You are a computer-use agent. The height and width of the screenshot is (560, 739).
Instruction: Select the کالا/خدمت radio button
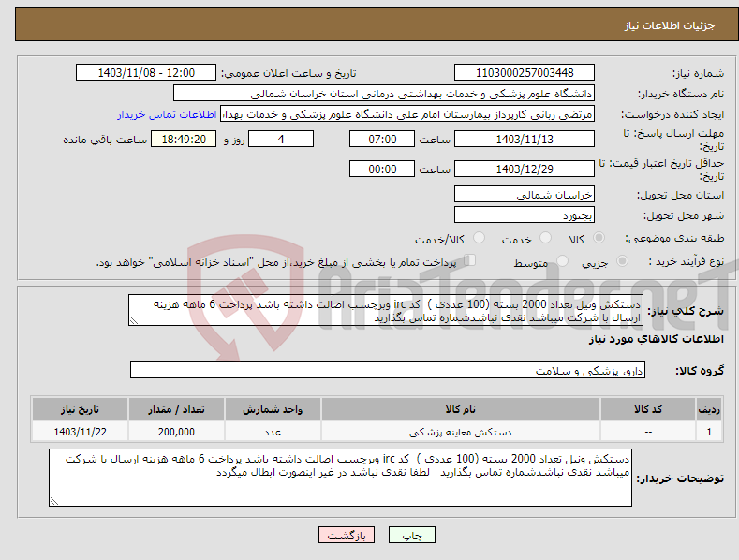479,238
